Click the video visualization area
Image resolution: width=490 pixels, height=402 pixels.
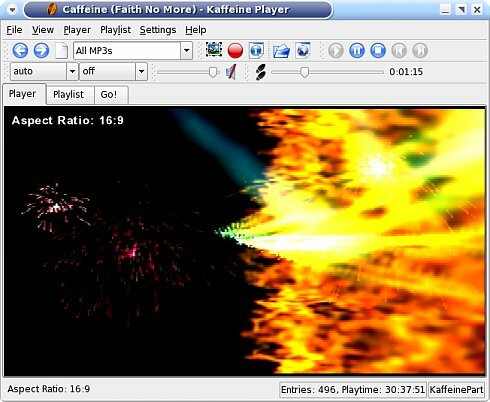[x=245, y=241]
